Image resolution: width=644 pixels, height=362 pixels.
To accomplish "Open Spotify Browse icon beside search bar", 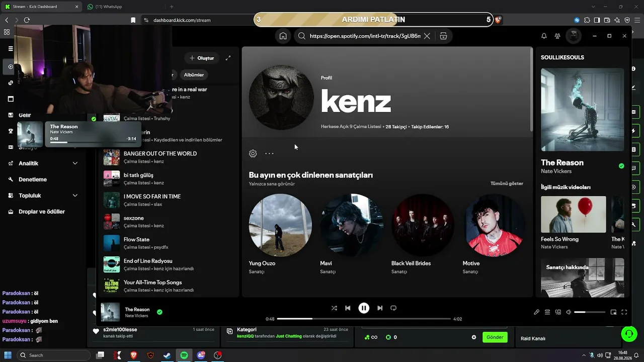I will [443, 36].
